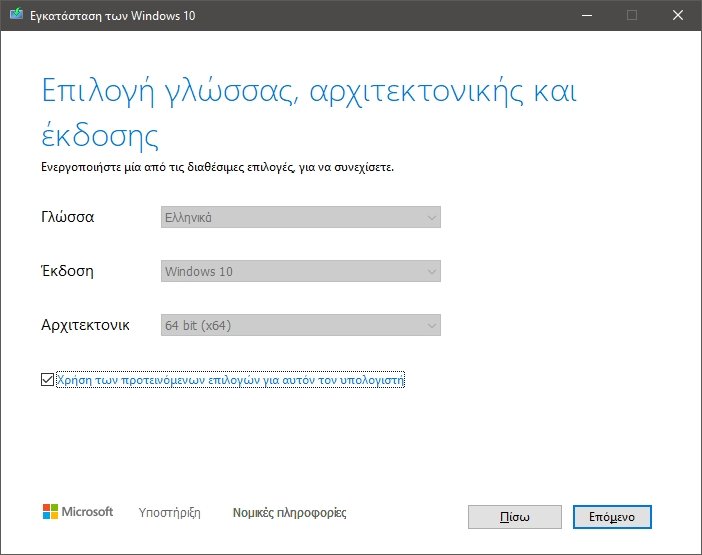Click the Αρχιτεκτονική field label
This screenshot has width=702, height=555.
(85, 325)
